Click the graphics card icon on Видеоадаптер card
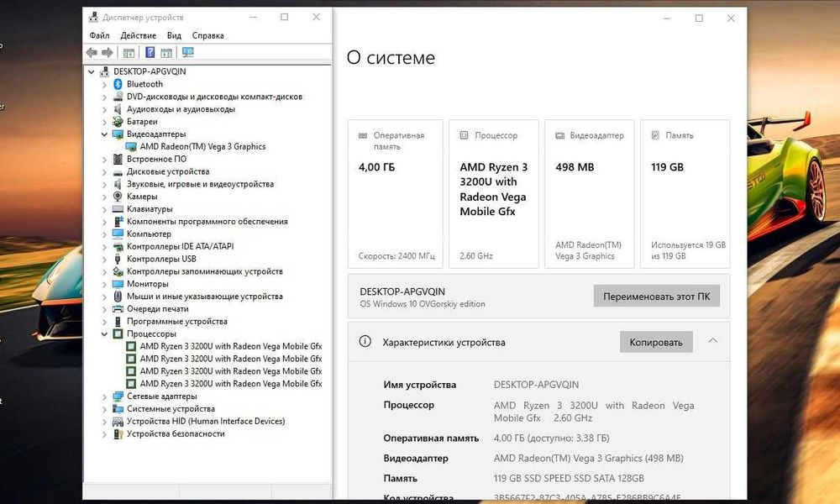840x504 pixels. 559,135
